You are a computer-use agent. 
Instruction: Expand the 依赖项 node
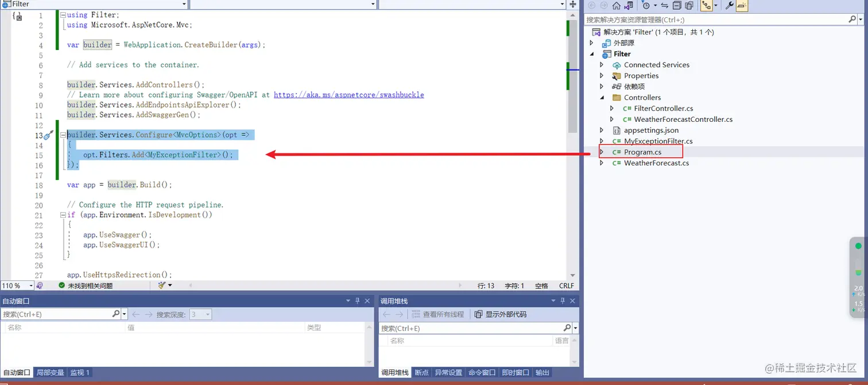click(x=602, y=87)
